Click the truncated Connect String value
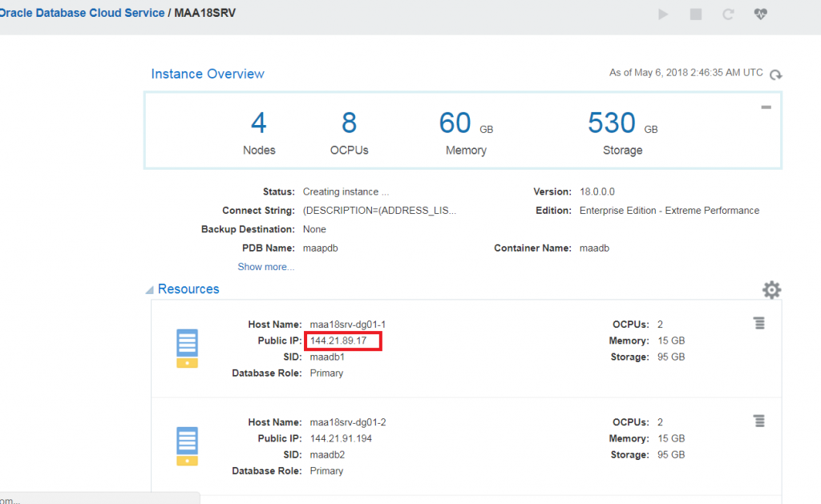Screen dimensions: 821x504 click(x=379, y=211)
